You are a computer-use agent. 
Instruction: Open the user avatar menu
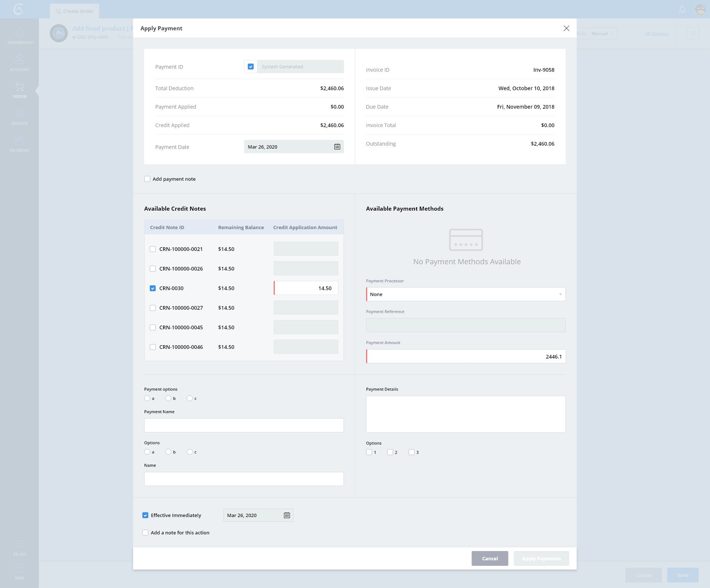point(700,10)
